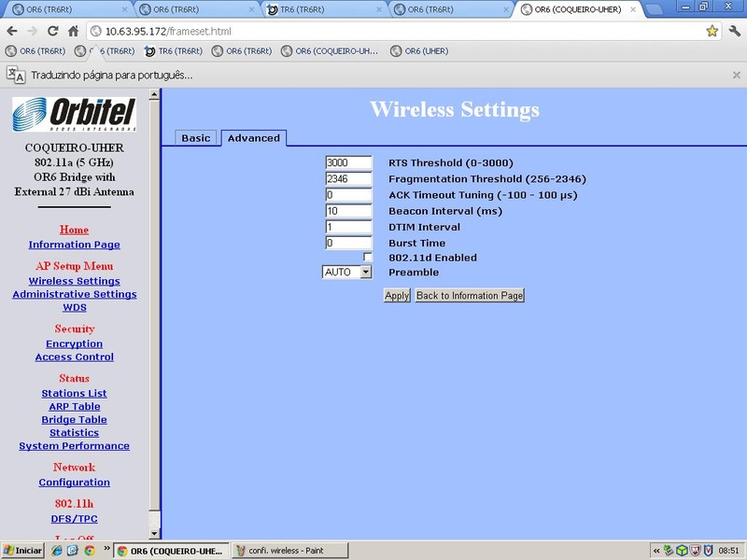The width and height of the screenshot is (747, 560).
Task: Open the Information Page sidebar link
Action: (75, 245)
